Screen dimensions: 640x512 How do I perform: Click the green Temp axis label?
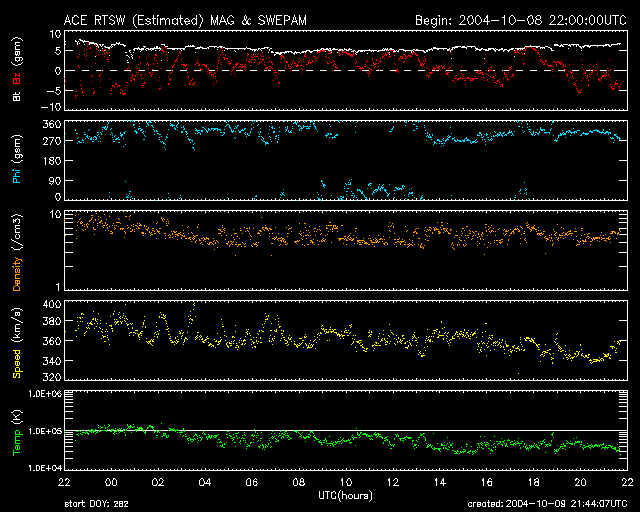(x=16, y=432)
